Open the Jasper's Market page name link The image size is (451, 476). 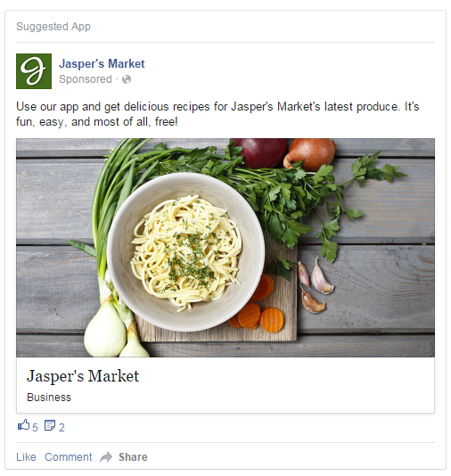(102, 64)
